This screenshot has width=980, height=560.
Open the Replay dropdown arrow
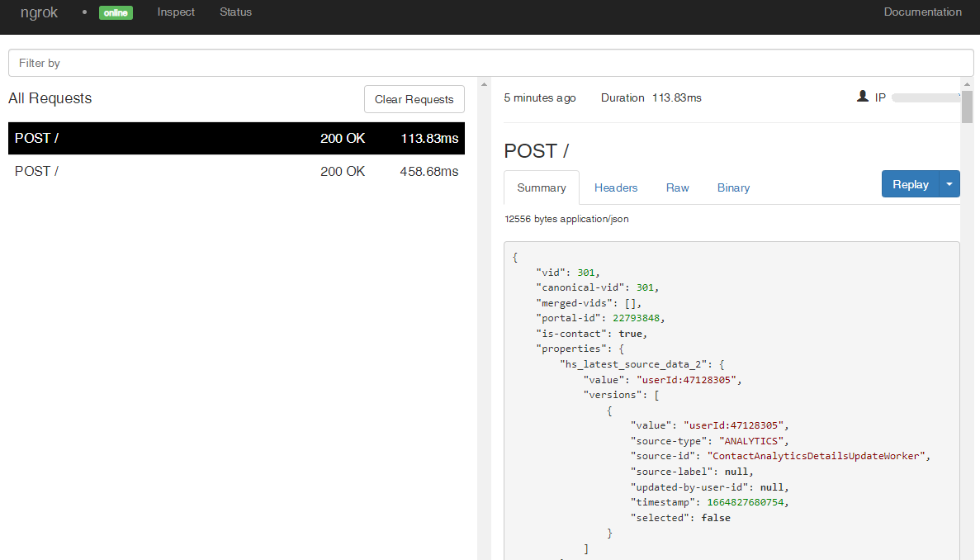(x=949, y=184)
